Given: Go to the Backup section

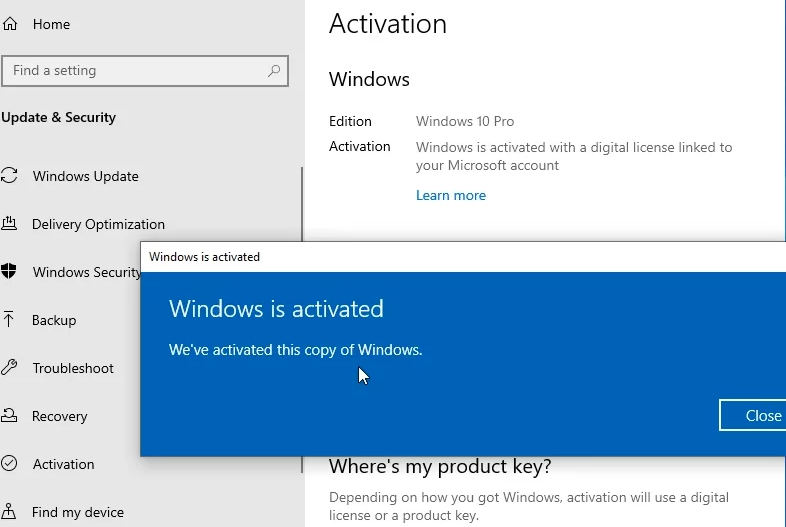Looking at the screenshot, I should point(54,320).
